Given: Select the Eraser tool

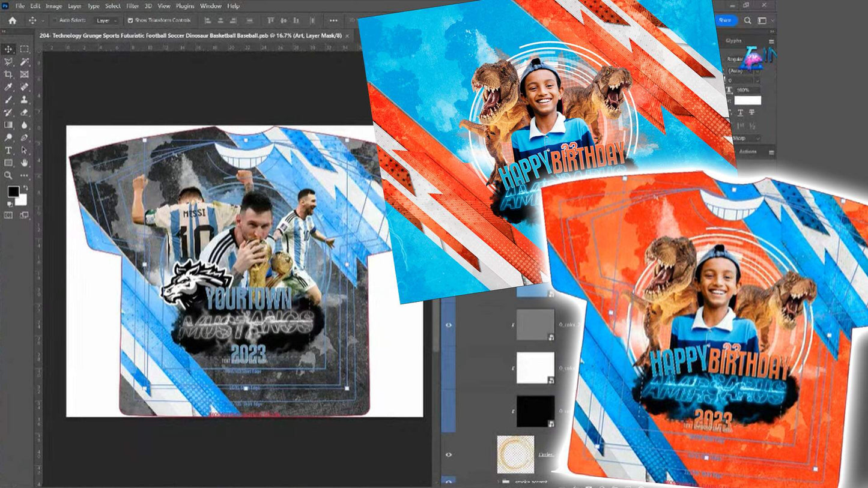Looking at the screenshot, I should pos(24,112).
